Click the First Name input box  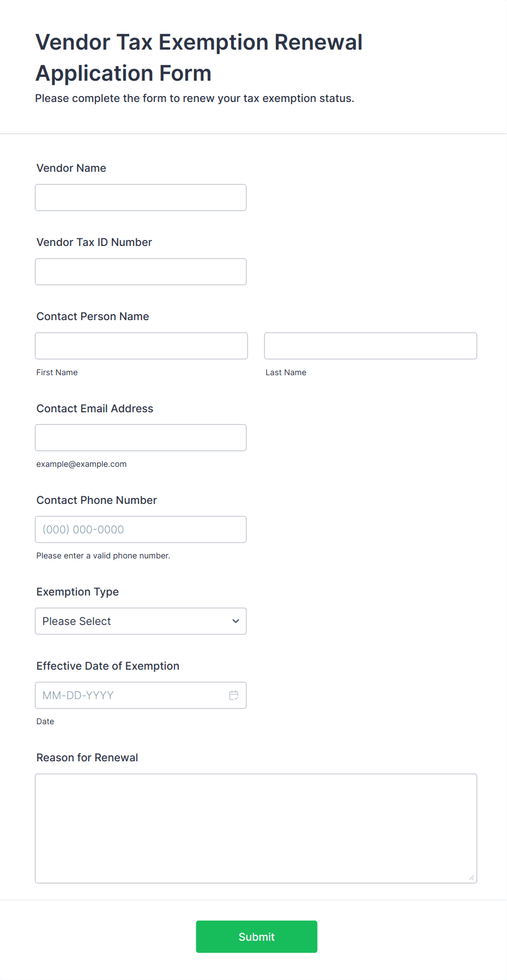coord(141,346)
